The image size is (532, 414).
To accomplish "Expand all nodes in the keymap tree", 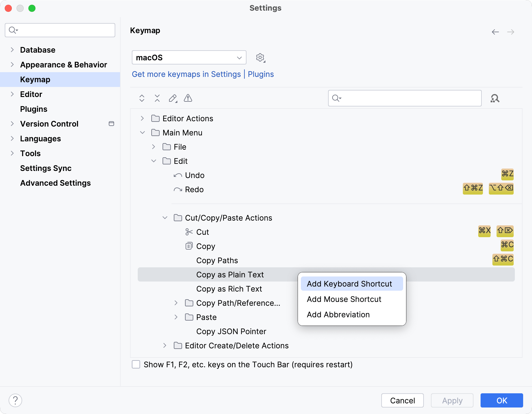I will pyautogui.click(x=142, y=98).
